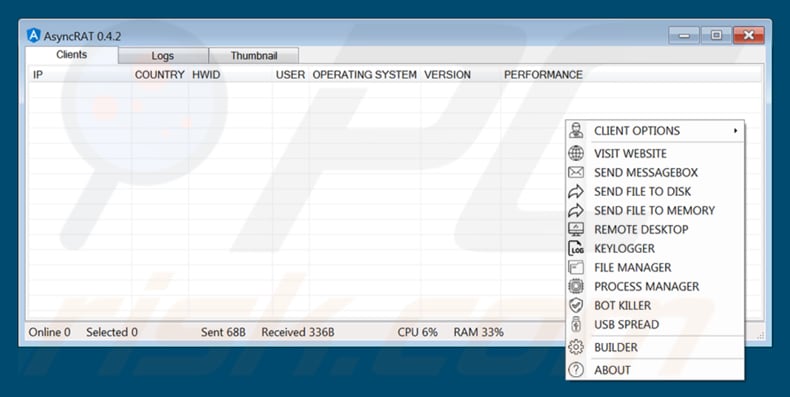Click the question mark icon for About
Viewport: 790px width, 397px height.
[576, 370]
